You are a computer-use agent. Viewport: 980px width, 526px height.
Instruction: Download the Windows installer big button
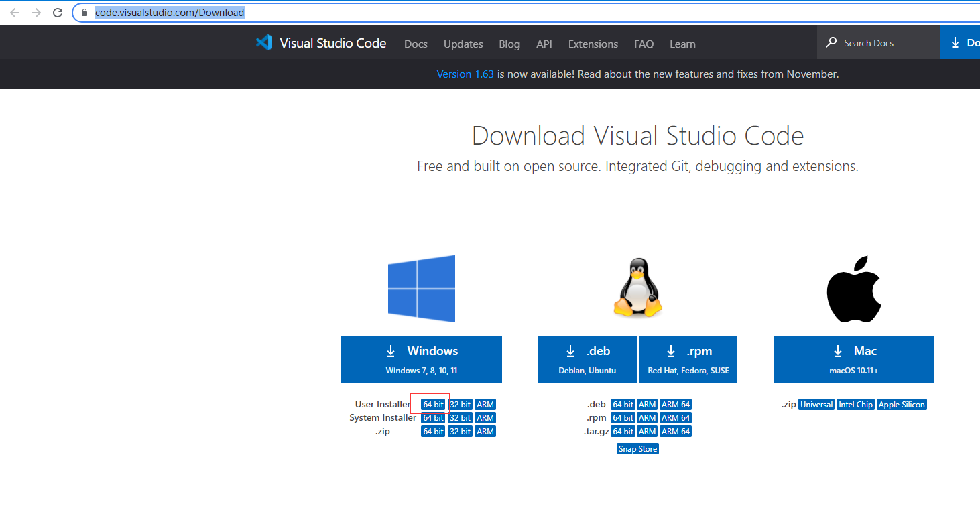(422, 359)
